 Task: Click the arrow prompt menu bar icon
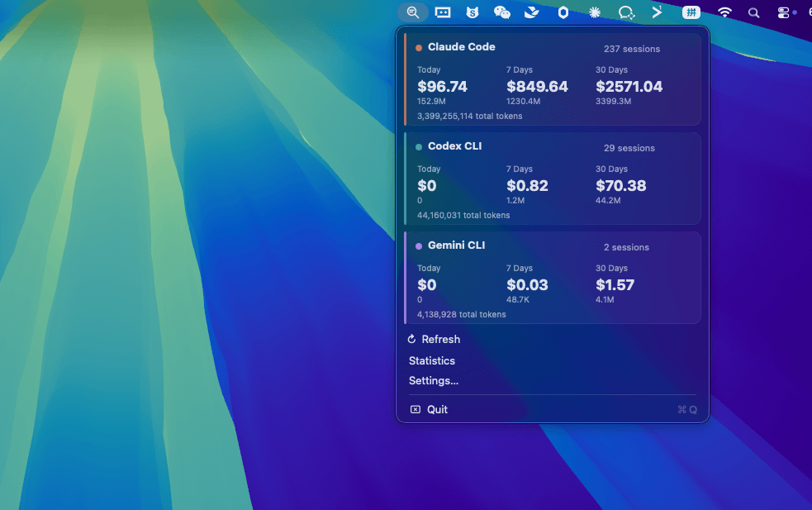click(657, 12)
